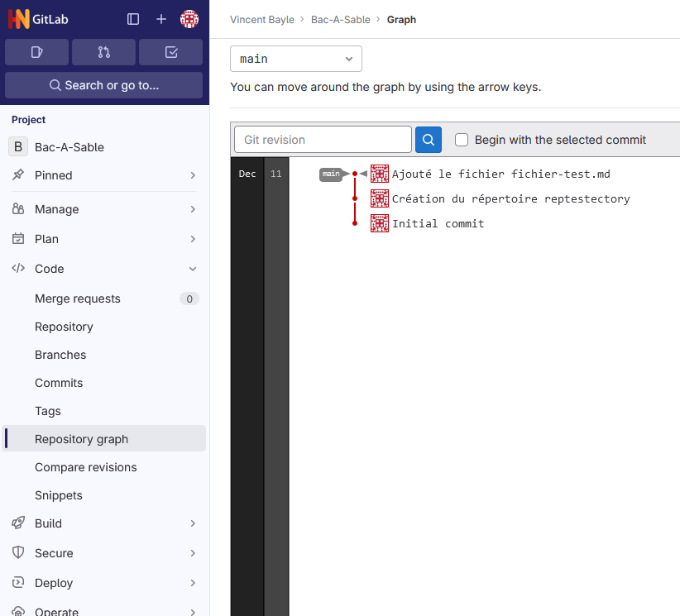
Task: Click the Initial commit graph entry
Action: [x=438, y=224]
